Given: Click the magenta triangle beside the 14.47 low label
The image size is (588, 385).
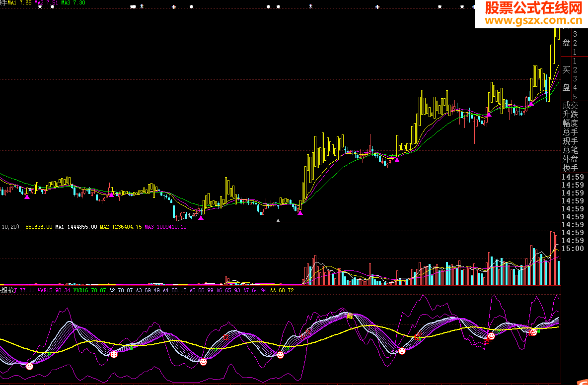Looking at the screenshot, I should click(x=201, y=218).
